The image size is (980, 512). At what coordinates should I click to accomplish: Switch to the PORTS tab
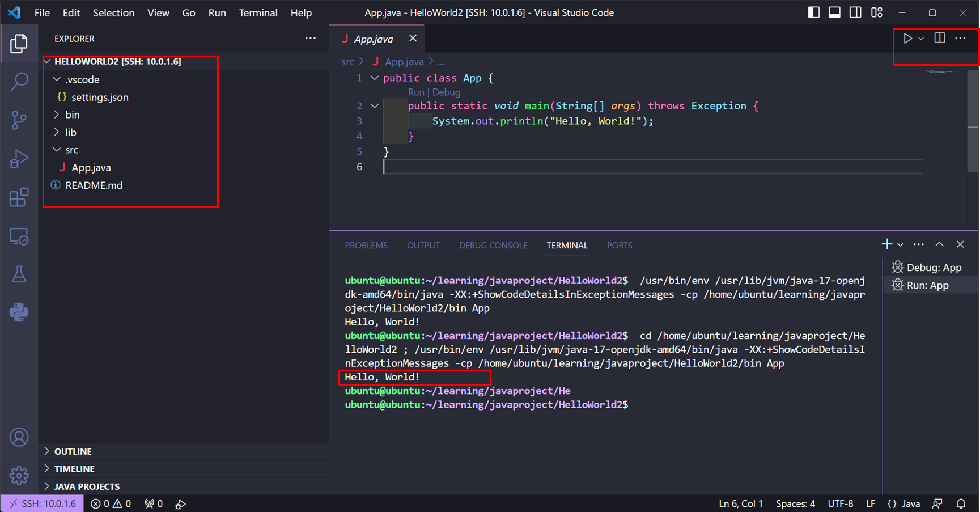tap(620, 246)
